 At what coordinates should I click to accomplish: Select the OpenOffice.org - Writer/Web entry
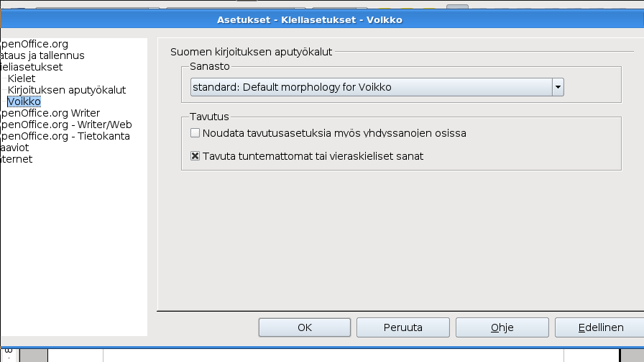point(65,125)
